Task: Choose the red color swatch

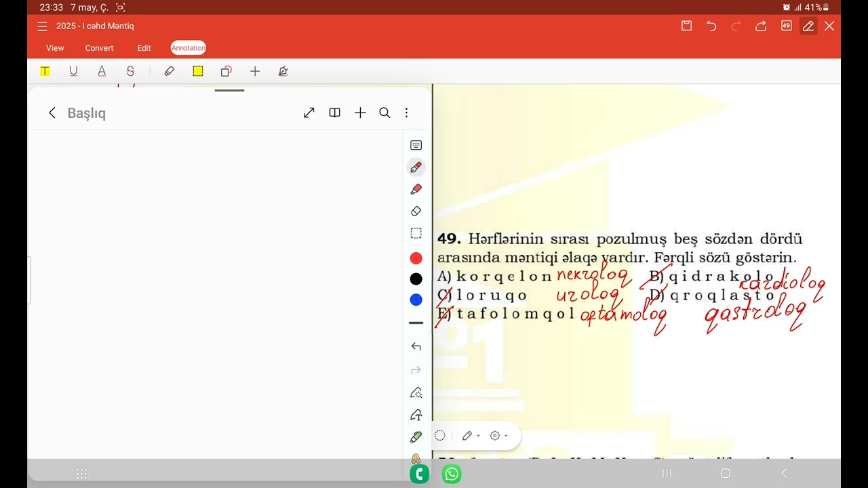Action: point(416,258)
